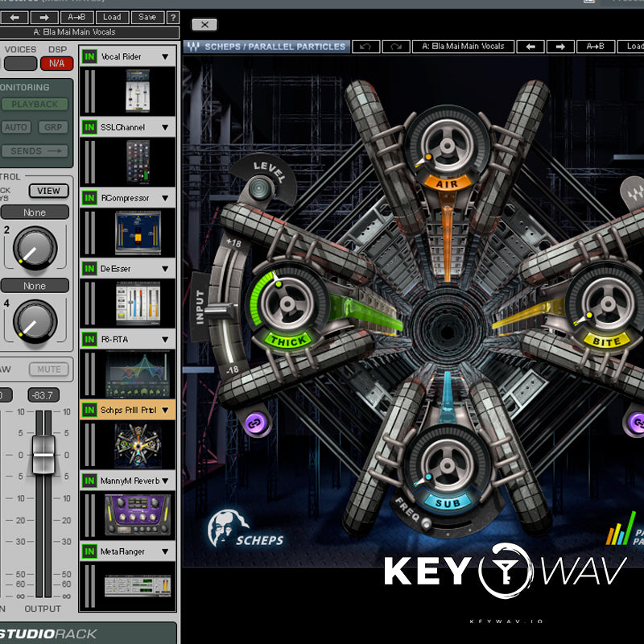Image resolution: width=644 pixels, height=644 pixels.
Task: Open the F6-RTA slot dropdown arrow
Action: pos(165,339)
